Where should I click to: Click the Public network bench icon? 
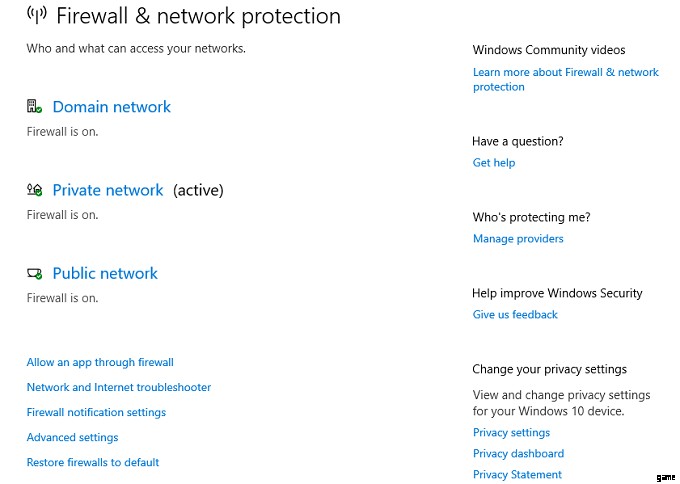tap(34, 273)
